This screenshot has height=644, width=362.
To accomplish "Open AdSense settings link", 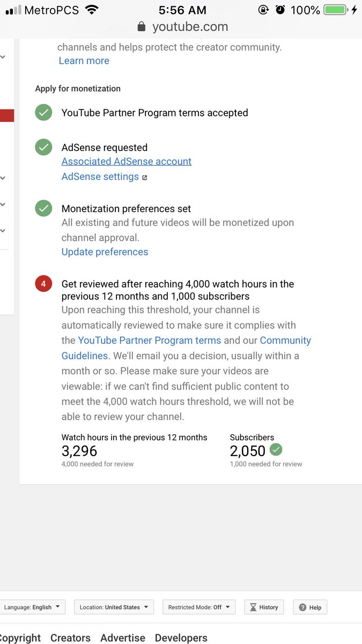I will coord(100,177).
